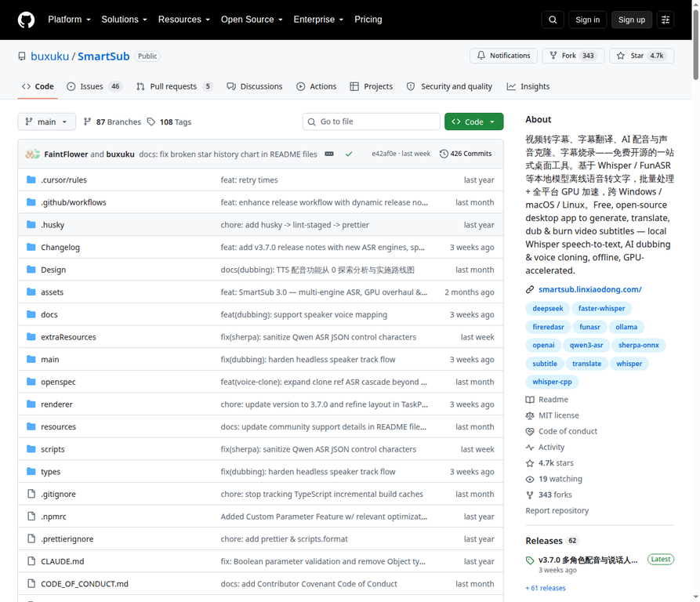The height and width of the screenshot is (602, 700).
Task: Expand the Open Source menu
Action: [252, 20]
